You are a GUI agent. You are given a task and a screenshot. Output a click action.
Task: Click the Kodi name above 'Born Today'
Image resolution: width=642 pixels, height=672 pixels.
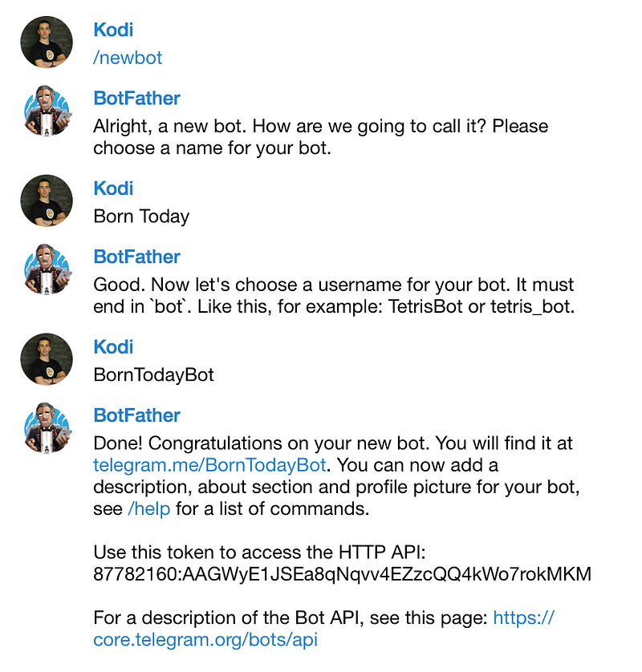(113, 188)
